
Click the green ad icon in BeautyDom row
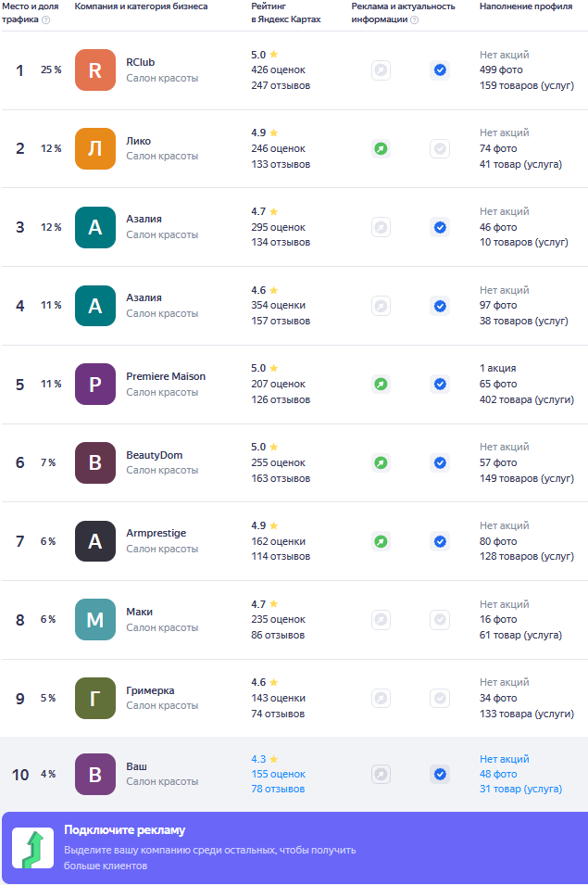click(382, 462)
